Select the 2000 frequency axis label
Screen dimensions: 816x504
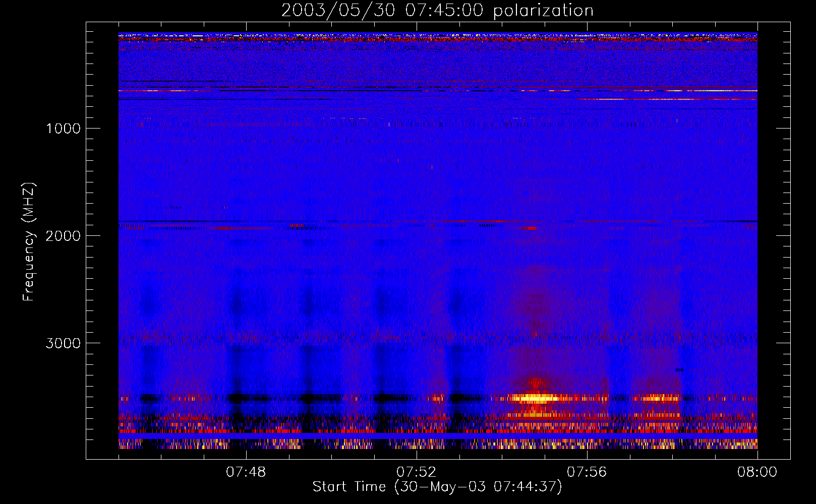[x=63, y=236]
